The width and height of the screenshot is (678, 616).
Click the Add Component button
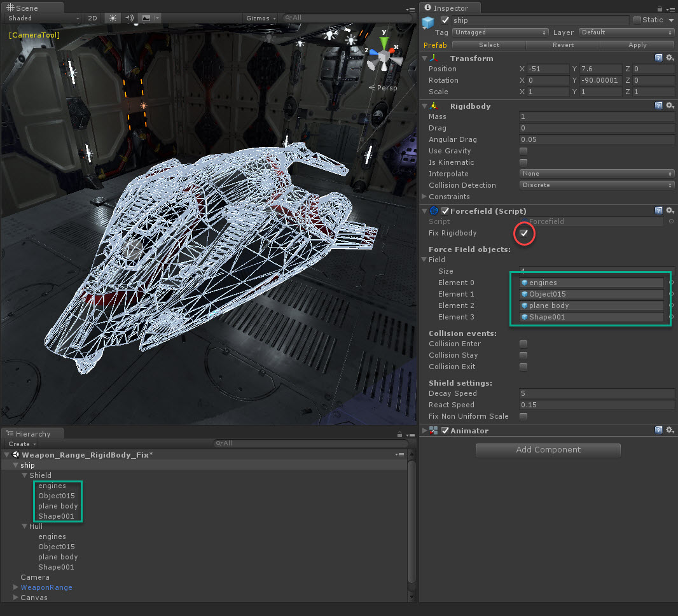[548, 450]
